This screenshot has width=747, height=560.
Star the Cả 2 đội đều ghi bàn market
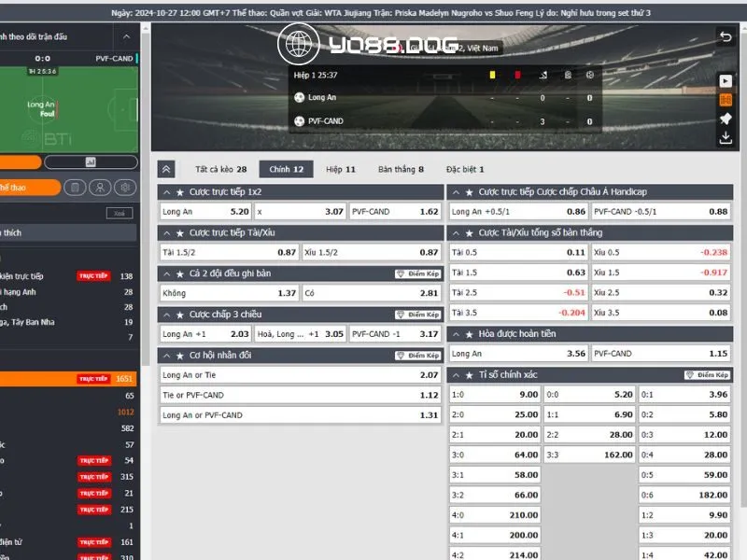pyautogui.click(x=180, y=273)
